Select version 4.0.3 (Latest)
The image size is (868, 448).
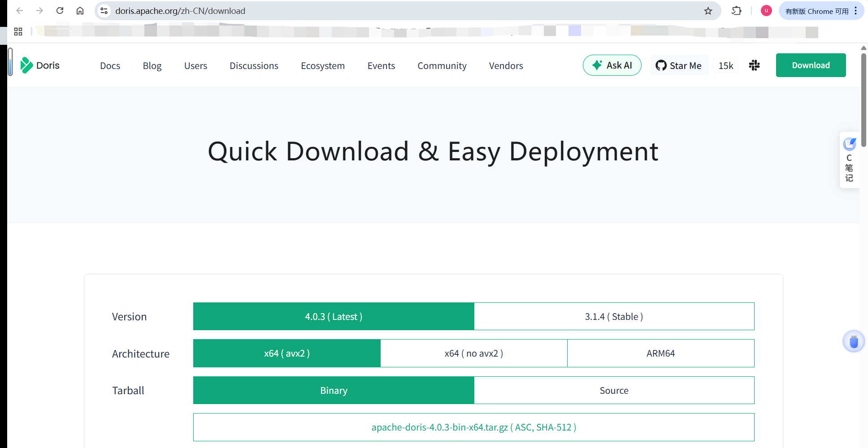pyautogui.click(x=334, y=316)
